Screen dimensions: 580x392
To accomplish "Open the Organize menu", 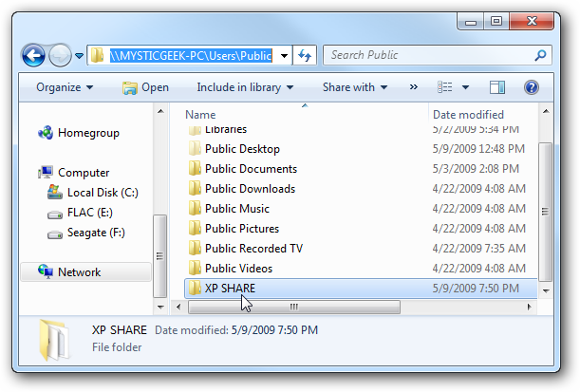I will pos(65,87).
